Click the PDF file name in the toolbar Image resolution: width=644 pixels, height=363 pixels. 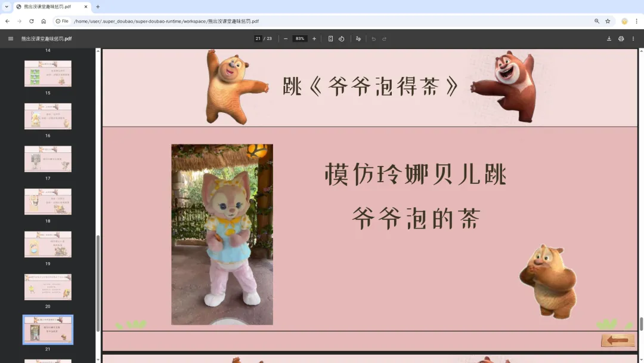pos(47,39)
